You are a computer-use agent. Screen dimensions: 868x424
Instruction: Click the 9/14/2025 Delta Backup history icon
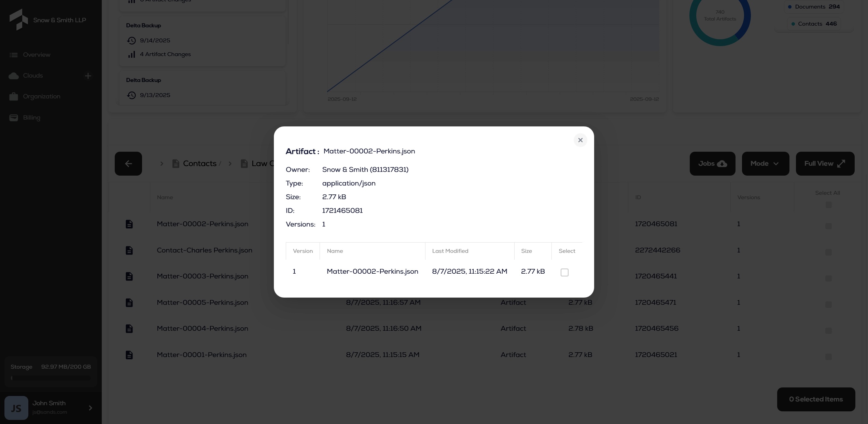click(x=131, y=41)
